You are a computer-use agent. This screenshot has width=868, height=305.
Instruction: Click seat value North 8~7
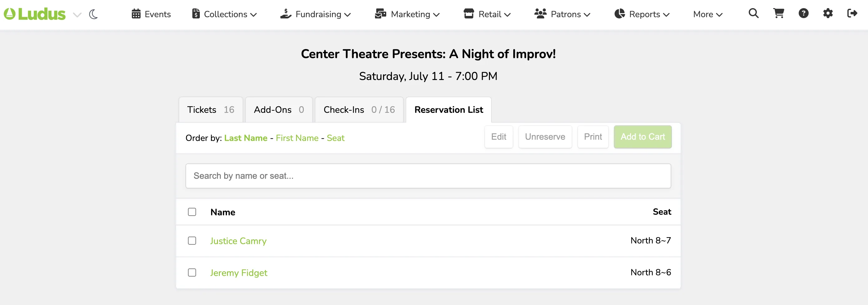pyautogui.click(x=651, y=240)
